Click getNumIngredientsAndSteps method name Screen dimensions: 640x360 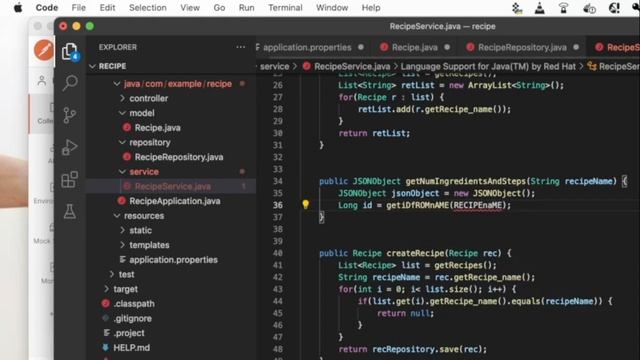[x=465, y=181]
